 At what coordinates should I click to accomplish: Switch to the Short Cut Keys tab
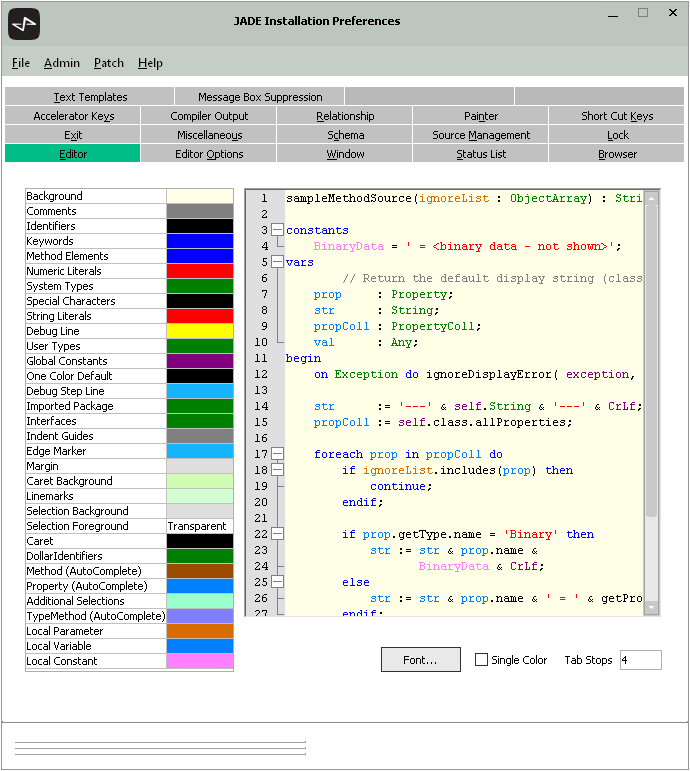click(617, 116)
